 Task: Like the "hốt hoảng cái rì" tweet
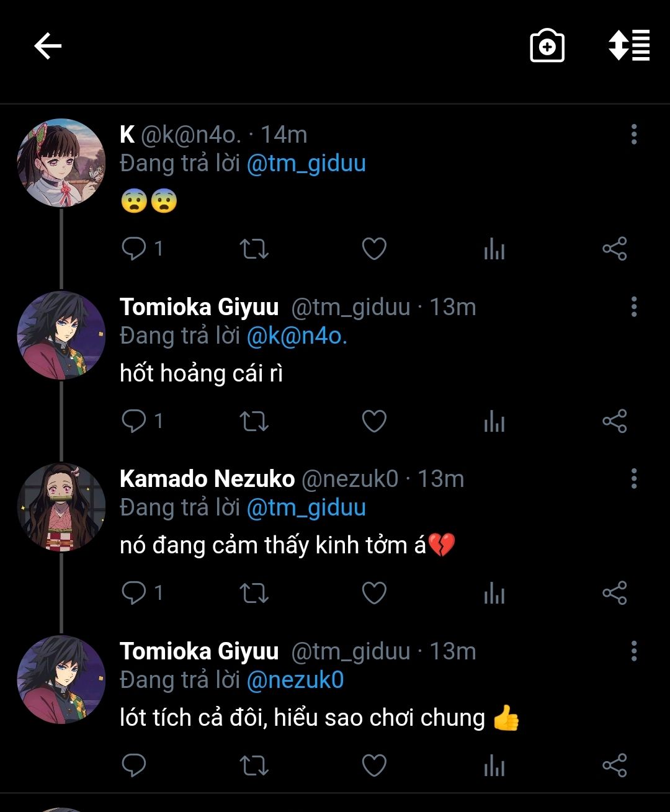(x=374, y=421)
